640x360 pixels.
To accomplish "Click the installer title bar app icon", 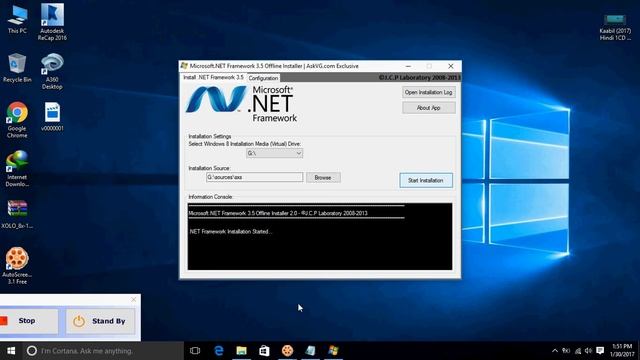I will click(184, 66).
